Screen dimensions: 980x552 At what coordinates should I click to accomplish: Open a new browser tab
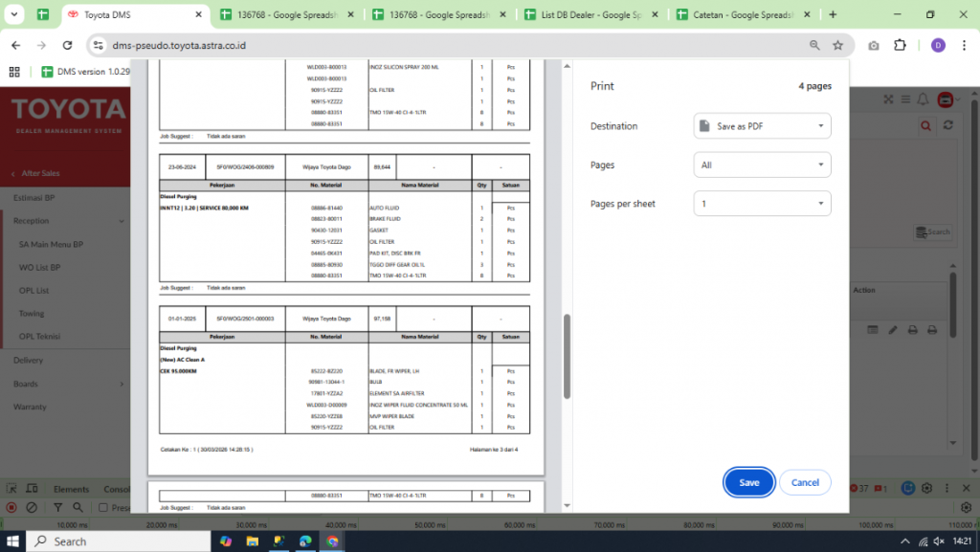pos(833,15)
